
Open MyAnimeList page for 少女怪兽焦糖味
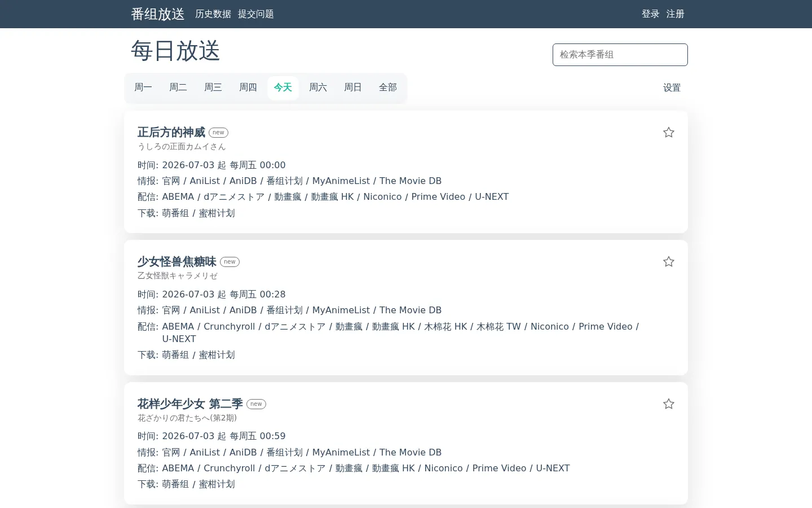point(341,310)
